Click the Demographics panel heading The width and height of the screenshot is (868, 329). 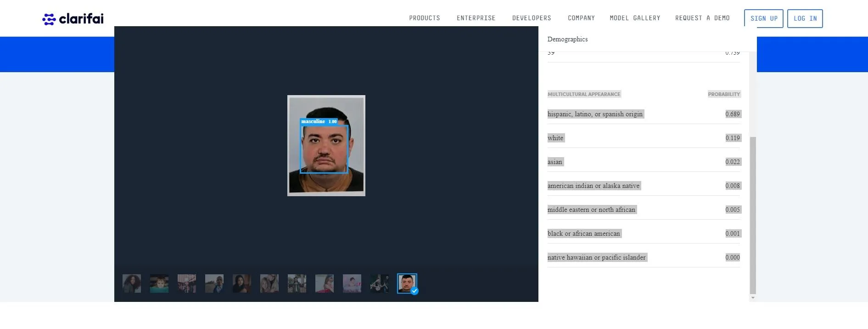(x=567, y=39)
